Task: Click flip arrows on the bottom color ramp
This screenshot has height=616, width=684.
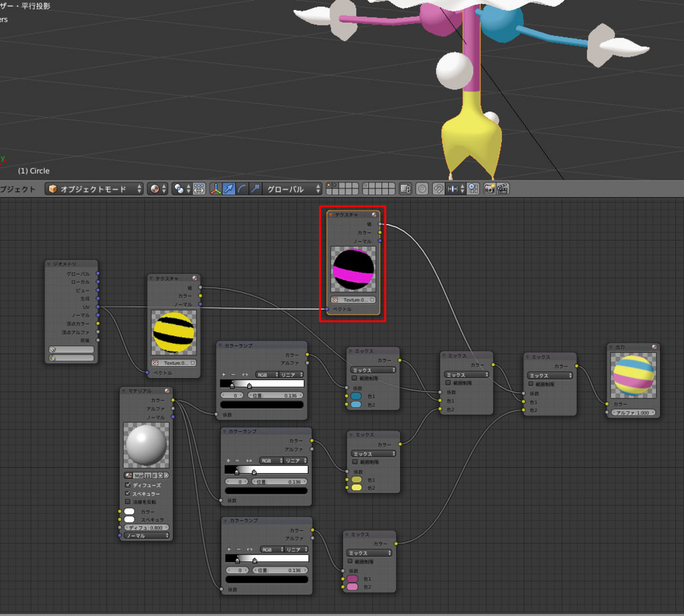Action: click(250, 549)
